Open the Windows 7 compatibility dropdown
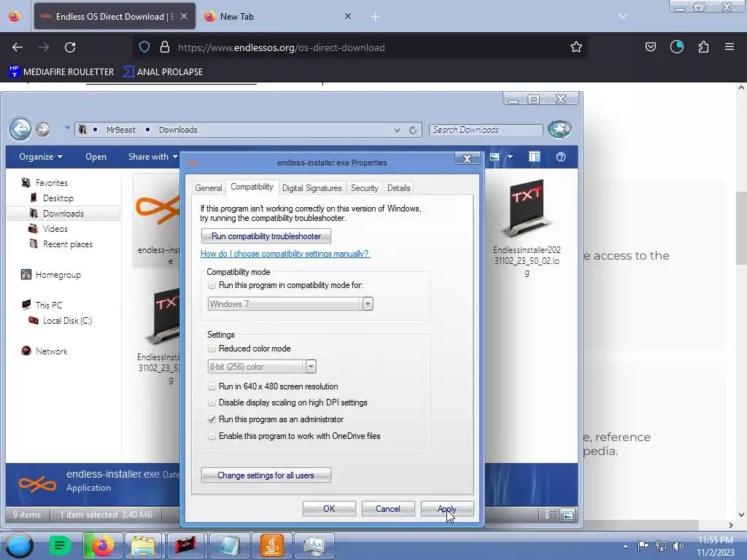The image size is (747, 560). 368,304
